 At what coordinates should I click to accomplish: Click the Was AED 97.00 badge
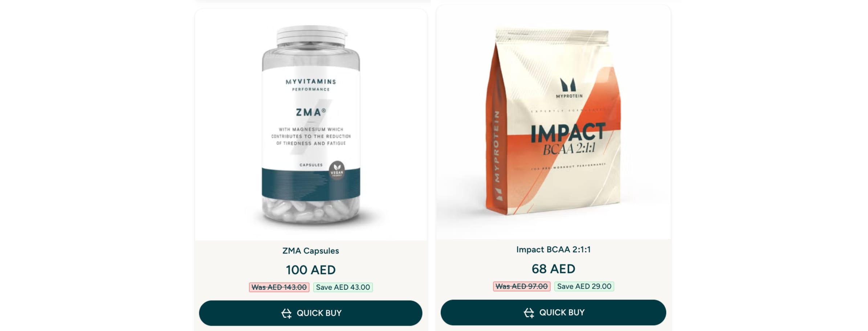coord(521,286)
